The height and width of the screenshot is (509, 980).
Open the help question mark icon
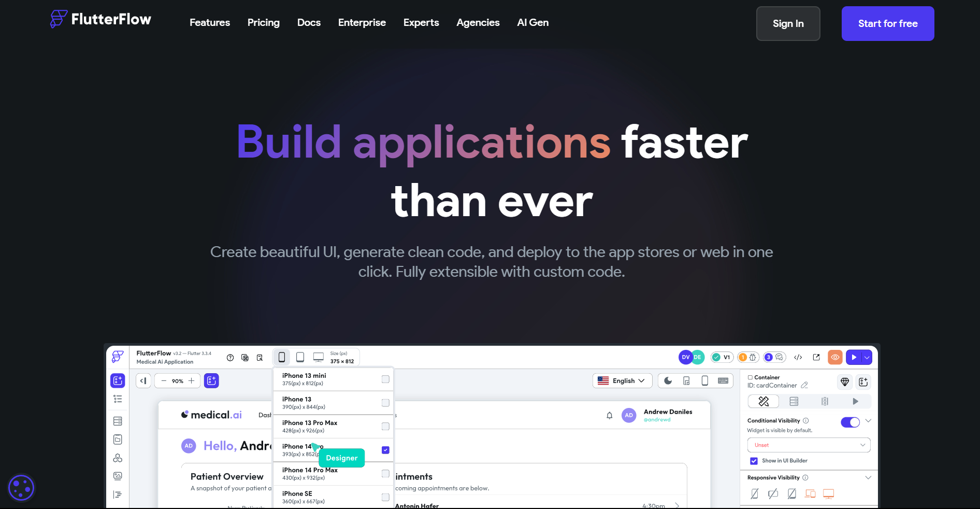coord(230,358)
